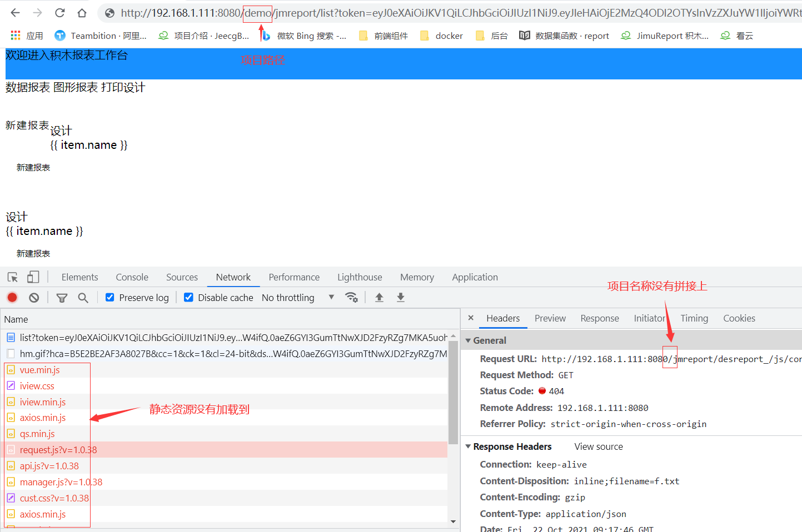
Task: Switch to the Sources tab
Action: tap(182, 277)
